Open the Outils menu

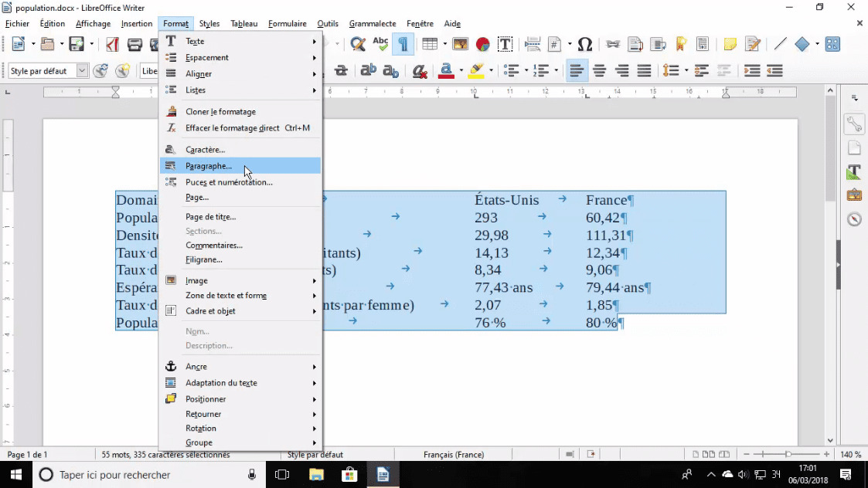click(x=327, y=23)
